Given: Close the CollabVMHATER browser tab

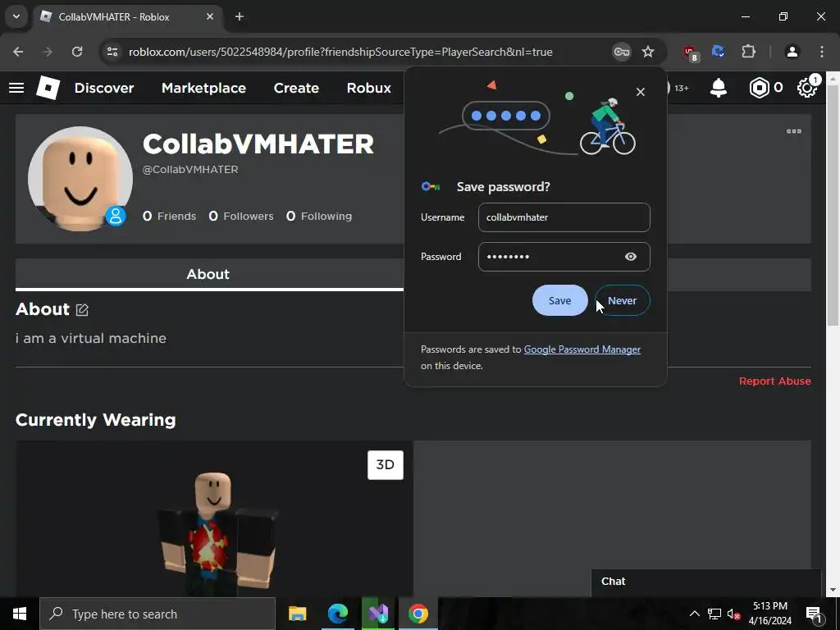Looking at the screenshot, I should pos(210,16).
